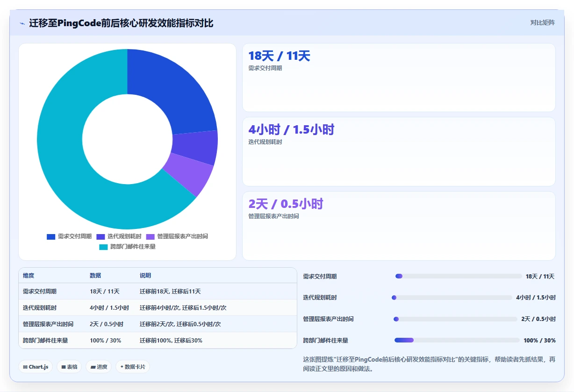Click 需求交付周期 progress bar
The image size is (574, 392).
click(x=459, y=276)
